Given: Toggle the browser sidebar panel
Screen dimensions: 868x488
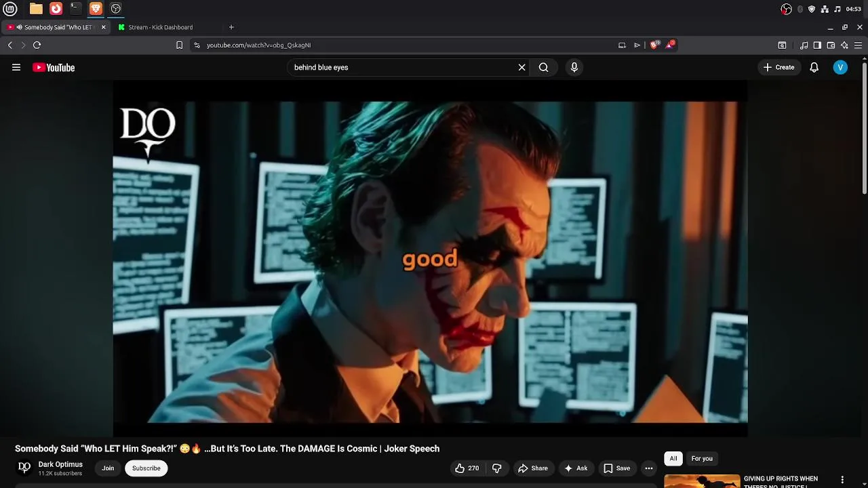Looking at the screenshot, I should [817, 45].
